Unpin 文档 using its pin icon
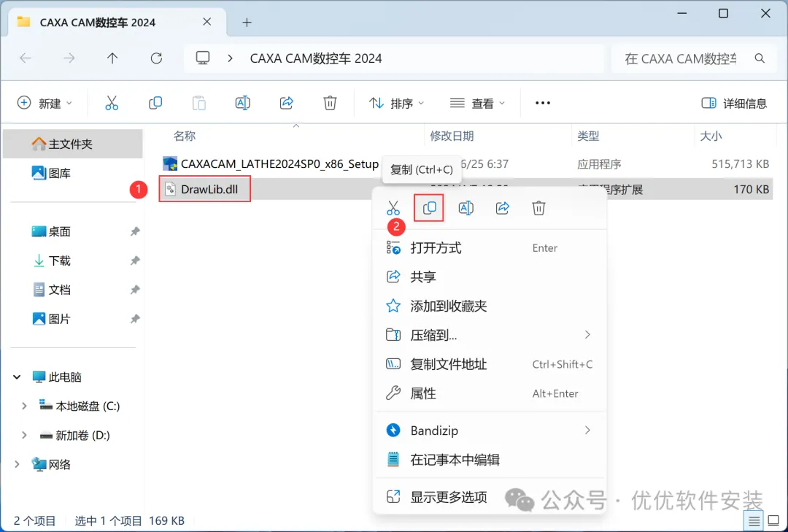Viewport: 788px width, 532px height. coord(135,290)
